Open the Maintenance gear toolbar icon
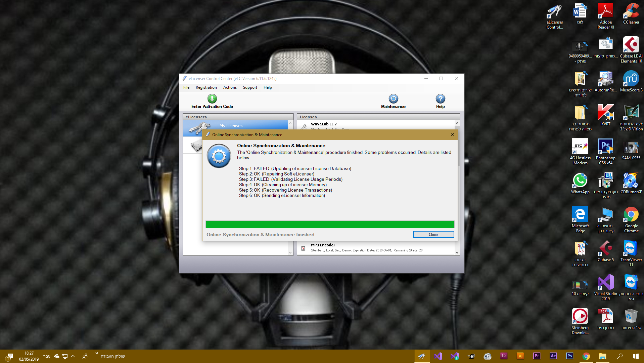The width and height of the screenshot is (644, 363). [393, 99]
